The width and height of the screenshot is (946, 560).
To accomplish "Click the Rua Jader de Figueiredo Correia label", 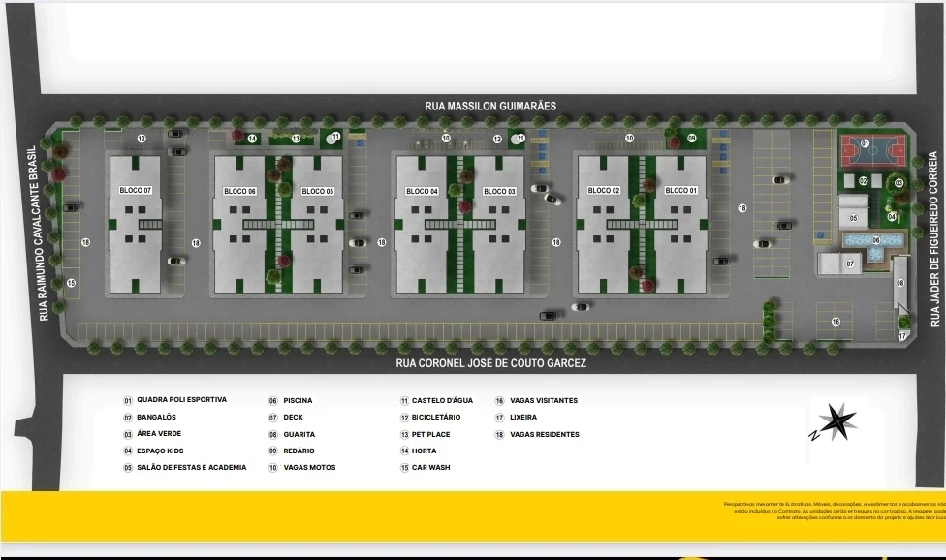I will coord(934,238).
